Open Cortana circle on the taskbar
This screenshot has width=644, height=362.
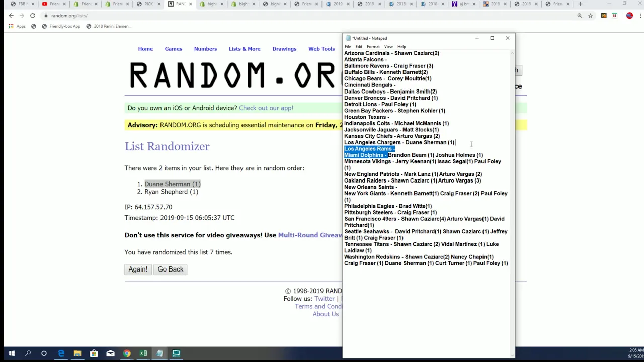pos(44,353)
